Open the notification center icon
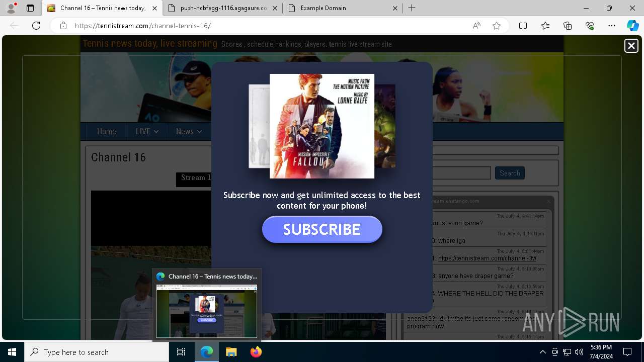 [627, 352]
